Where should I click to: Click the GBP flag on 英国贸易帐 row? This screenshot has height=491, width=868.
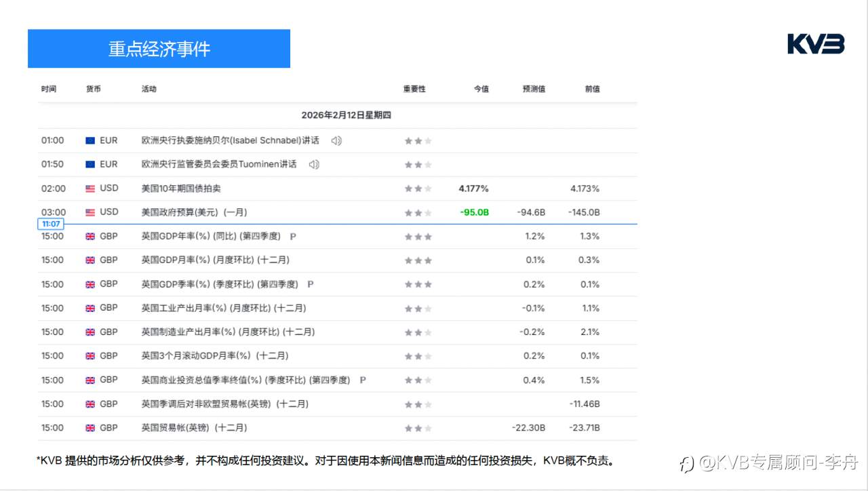pyautogui.click(x=89, y=427)
